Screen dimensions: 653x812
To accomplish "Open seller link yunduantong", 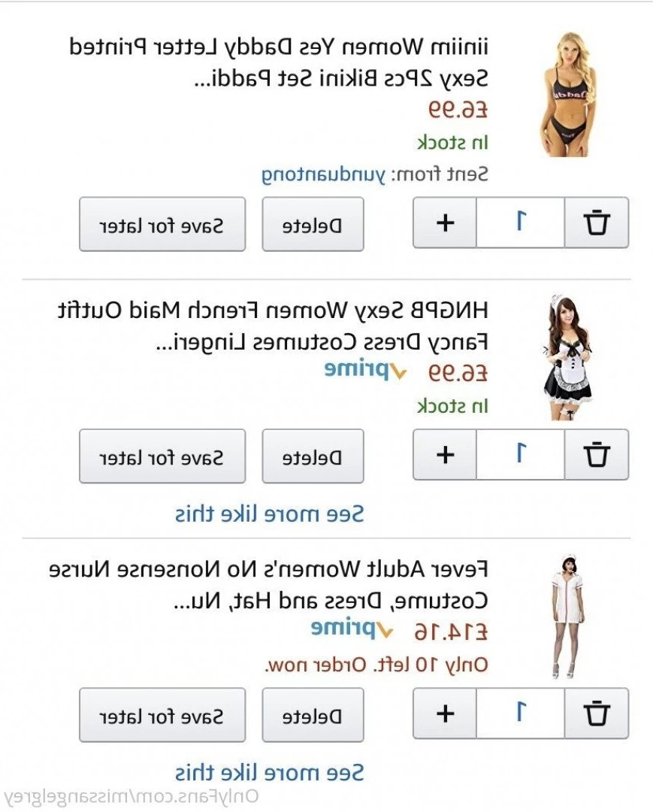I will (x=323, y=174).
